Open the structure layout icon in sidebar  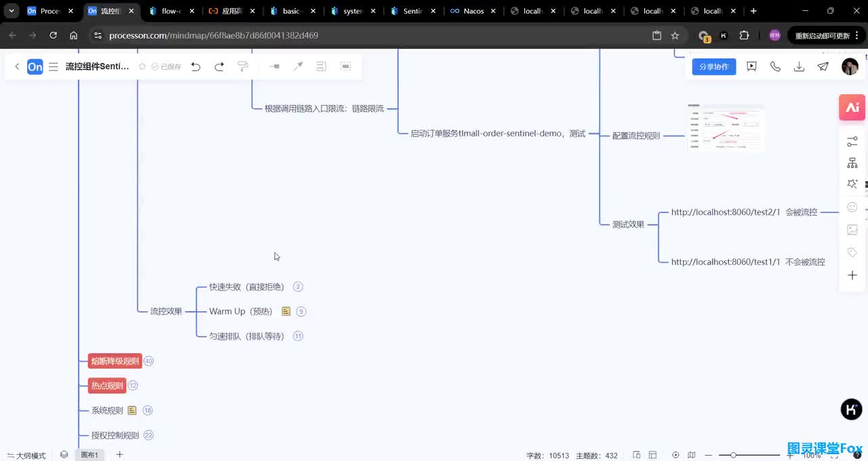pyautogui.click(x=852, y=163)
